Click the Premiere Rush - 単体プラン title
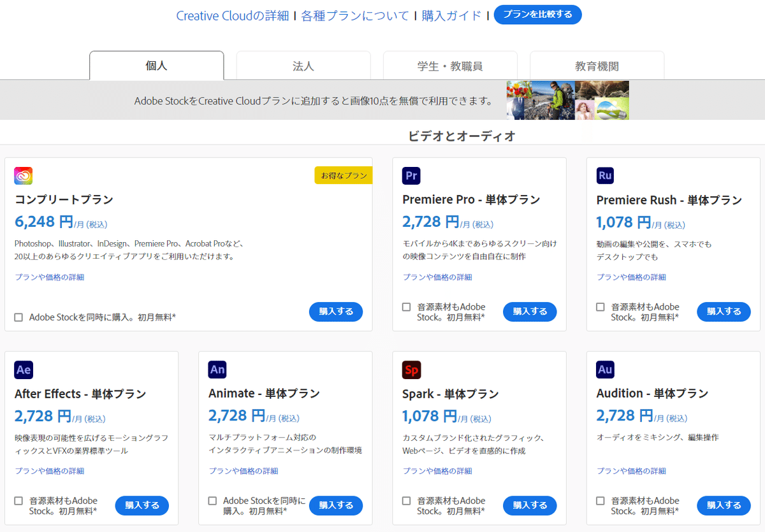Image resolution: width=765 pixels, height=532 pixels. click(669, 199)
